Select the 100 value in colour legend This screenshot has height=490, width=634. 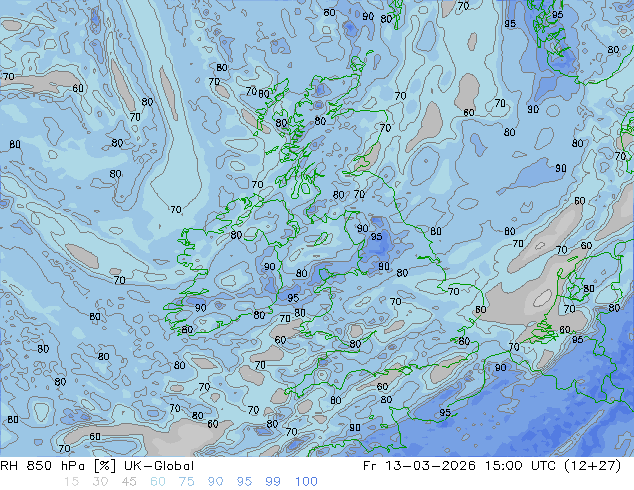pyautogui.click(x=306, y=482)
